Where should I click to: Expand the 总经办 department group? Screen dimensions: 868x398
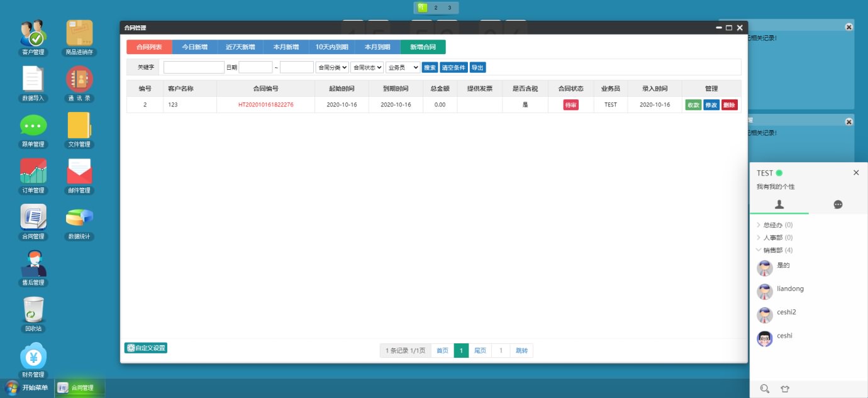[774, 225]
